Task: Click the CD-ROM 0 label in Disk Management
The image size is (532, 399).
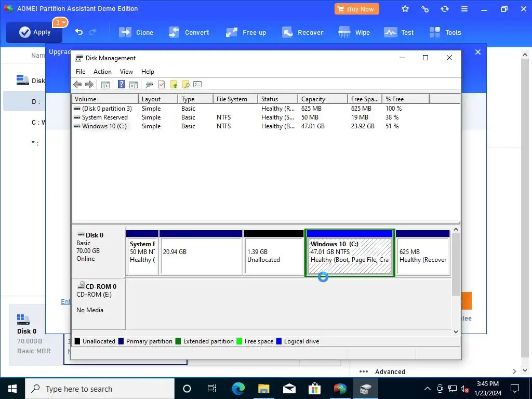Action: pyautogui.click(x=101, y=286)
